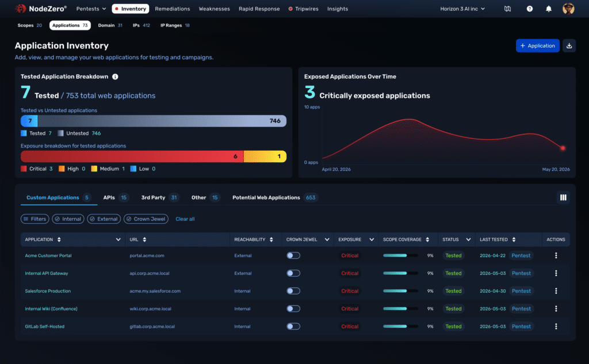Click the portal.acme.com URL cell
Viewport: 589px width, 364px height.
147,255
